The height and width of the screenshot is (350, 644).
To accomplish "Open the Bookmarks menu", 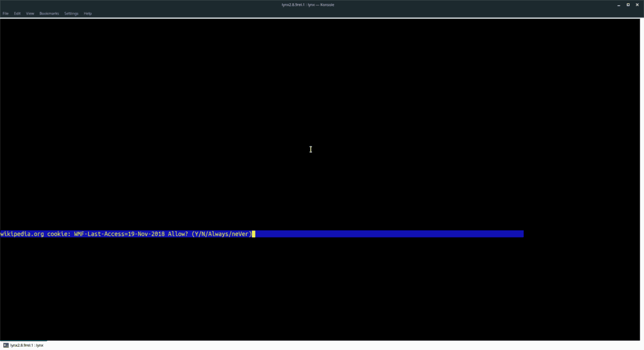I will 49,13.
